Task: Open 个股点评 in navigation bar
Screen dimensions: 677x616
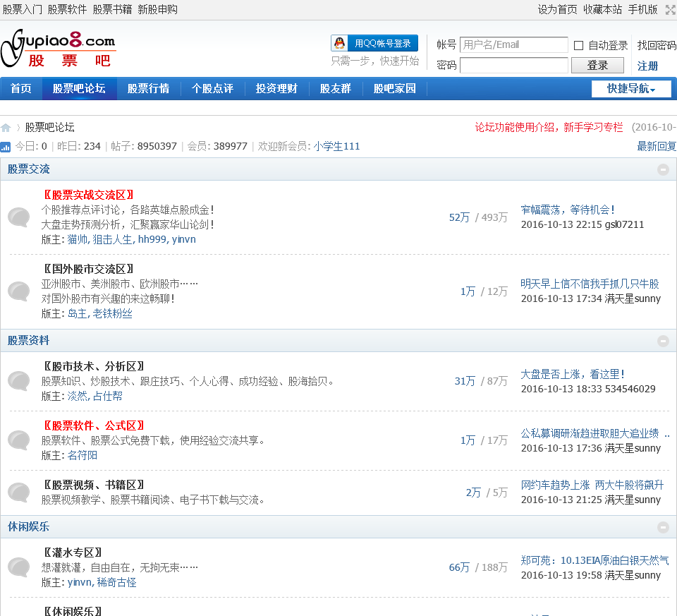Action: (212, 89)
